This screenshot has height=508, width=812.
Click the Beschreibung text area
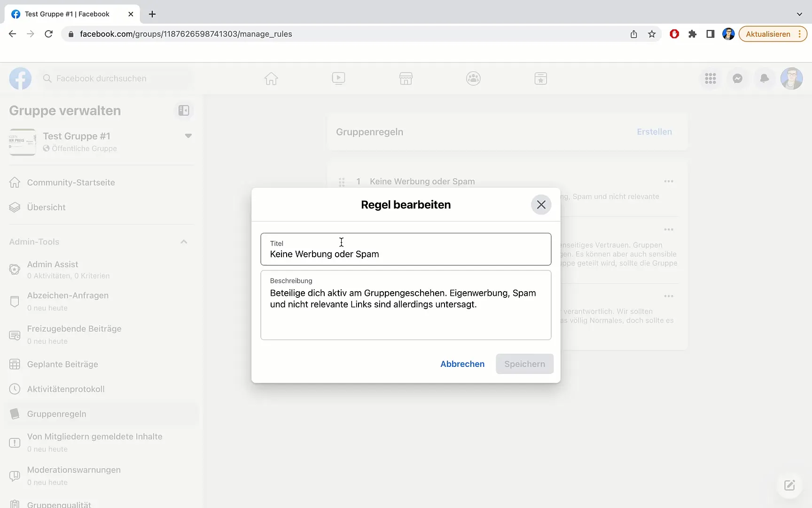(x=406, y=305)
